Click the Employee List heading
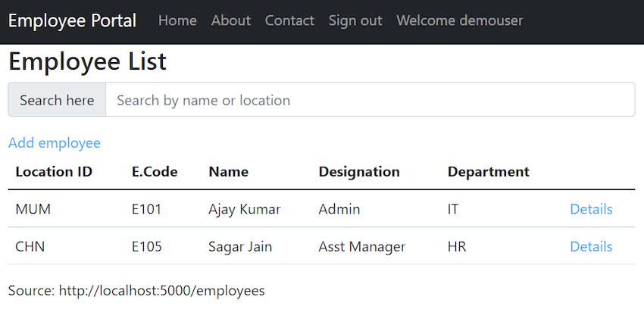Image resolution: width=644 pixels, height=322 pixels. click(x=87, y=61)
